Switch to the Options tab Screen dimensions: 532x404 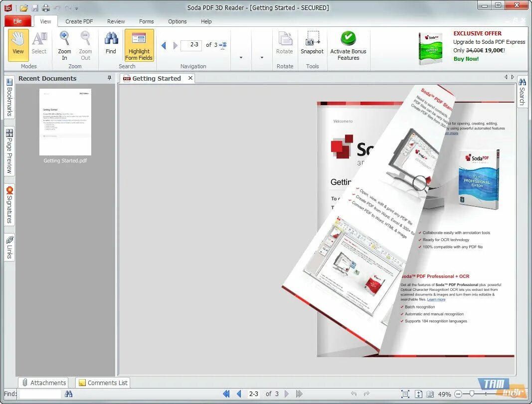click(x=177, y=21)
